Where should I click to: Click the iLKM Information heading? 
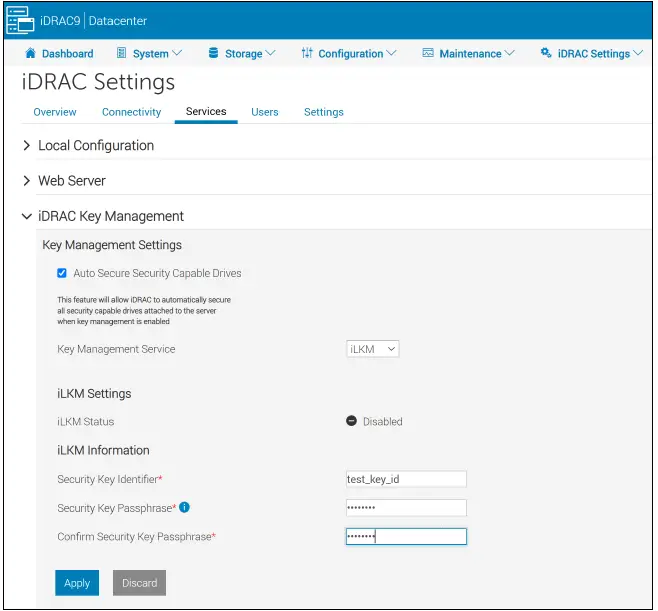coord(103,450)
